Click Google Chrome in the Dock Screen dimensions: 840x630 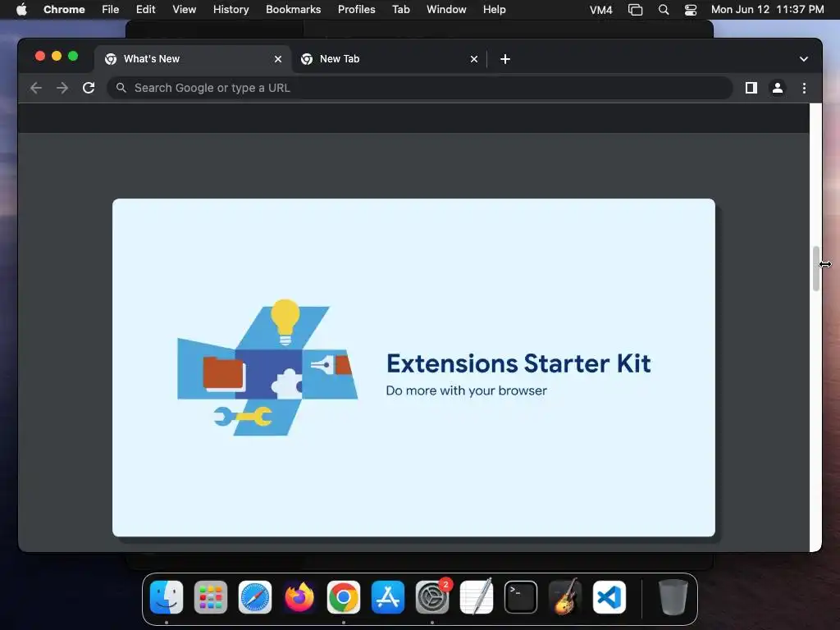coord(344,597)
